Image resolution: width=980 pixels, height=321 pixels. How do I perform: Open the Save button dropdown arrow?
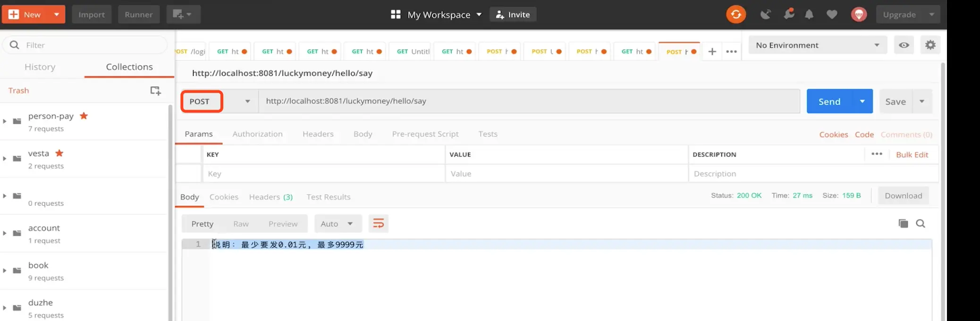pos(922,101)
